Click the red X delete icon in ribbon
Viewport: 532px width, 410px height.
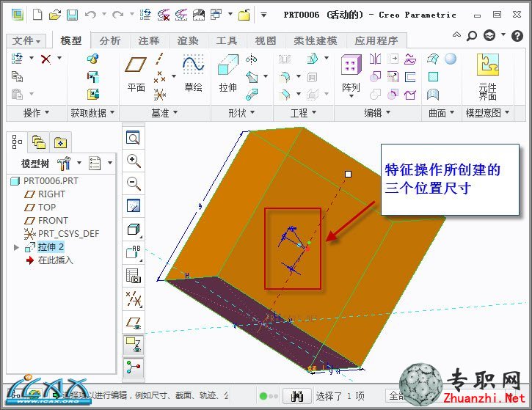[45, 59]
